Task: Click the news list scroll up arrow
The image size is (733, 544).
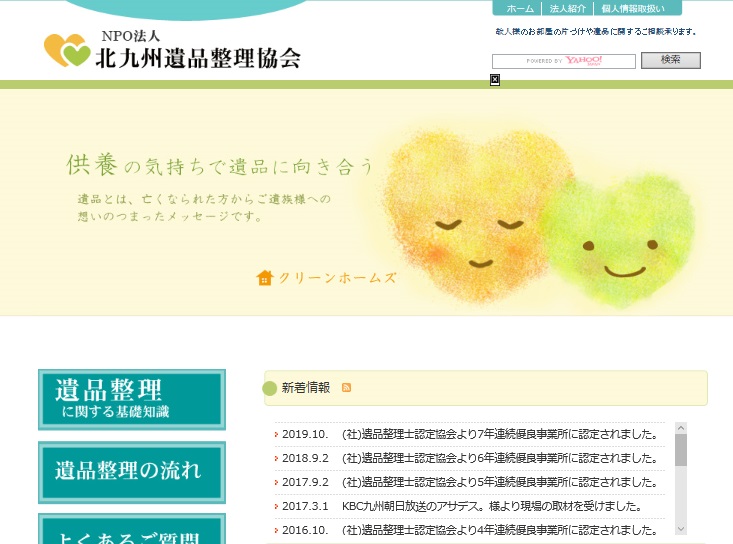Action: point(681,428)
